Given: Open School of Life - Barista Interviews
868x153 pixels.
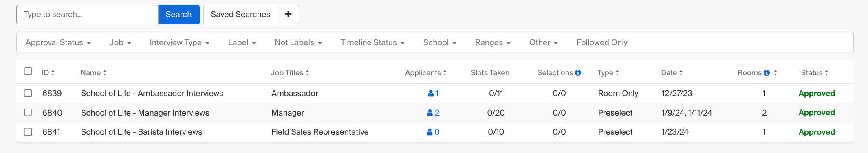Looking at the screenshot, I should pos(141,132).
